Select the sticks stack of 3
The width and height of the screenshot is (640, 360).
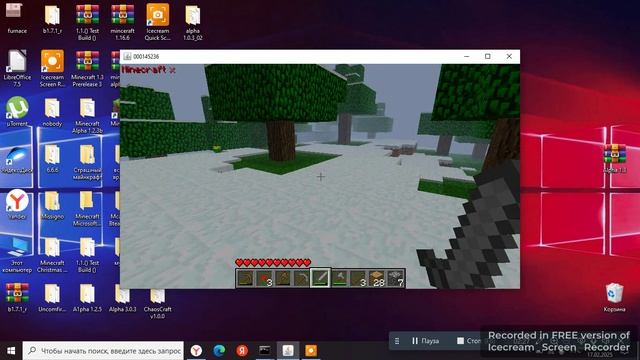(358, 278)
